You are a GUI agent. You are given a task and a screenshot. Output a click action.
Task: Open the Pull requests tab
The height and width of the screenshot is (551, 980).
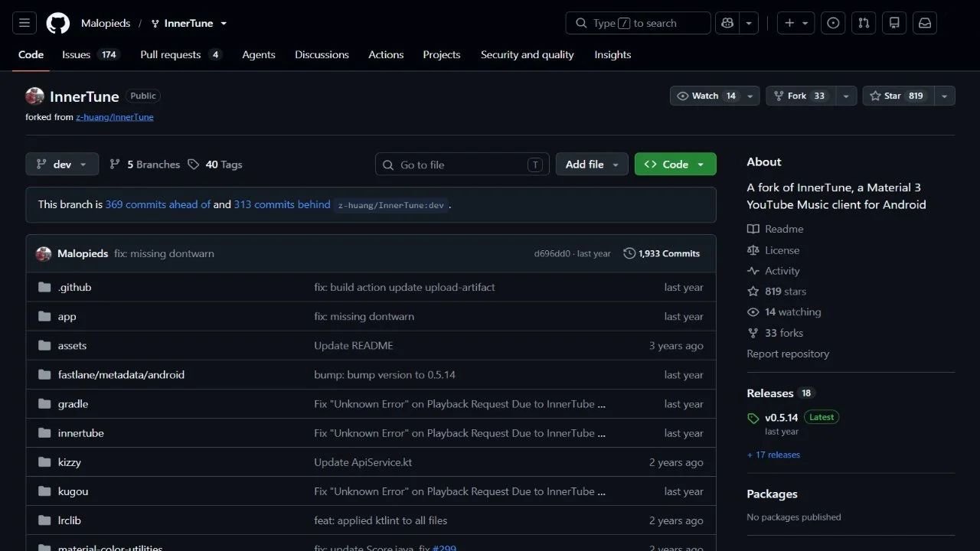pos(181,54)
